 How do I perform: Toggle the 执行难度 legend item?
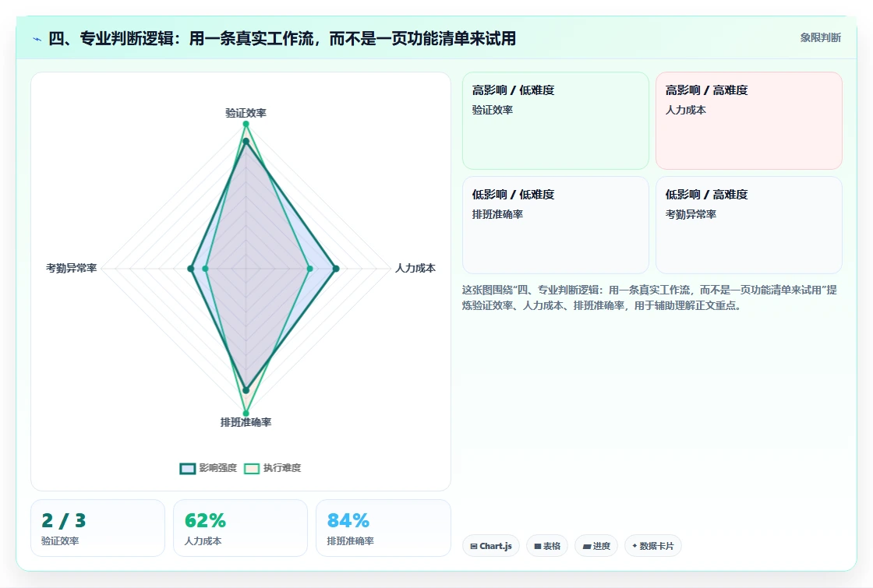(x=272, y=468)
